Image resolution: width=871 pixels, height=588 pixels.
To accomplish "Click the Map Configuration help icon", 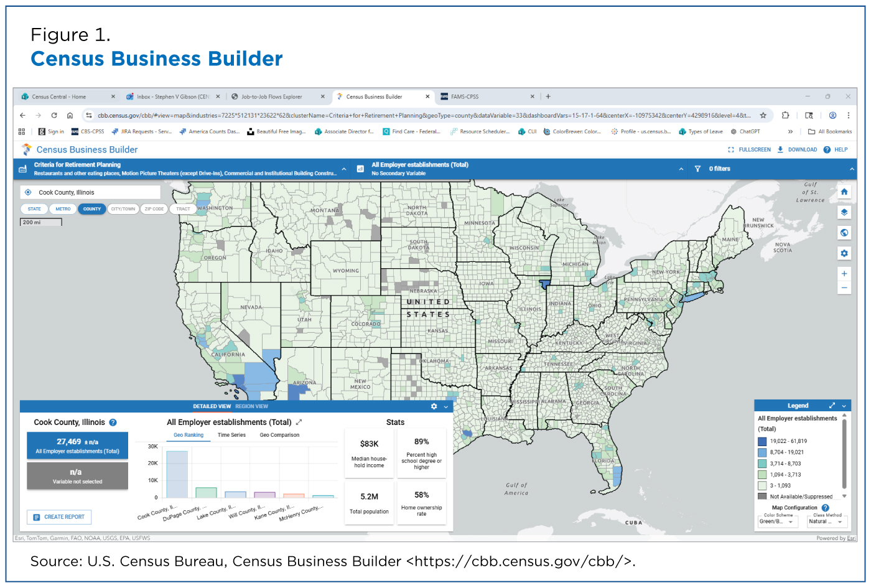I will click(x=826, y=508).
